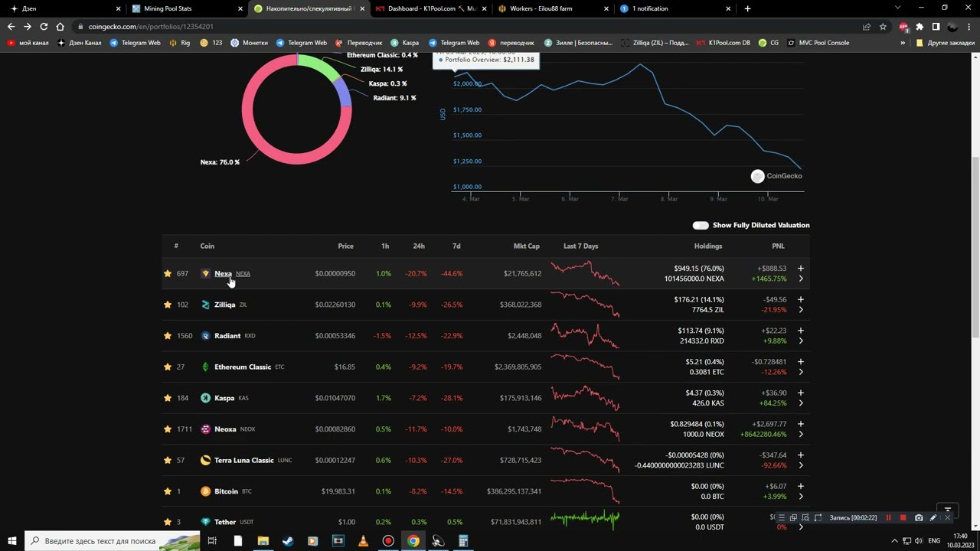Open the Windows Start menu

click(x=11, y=541)
